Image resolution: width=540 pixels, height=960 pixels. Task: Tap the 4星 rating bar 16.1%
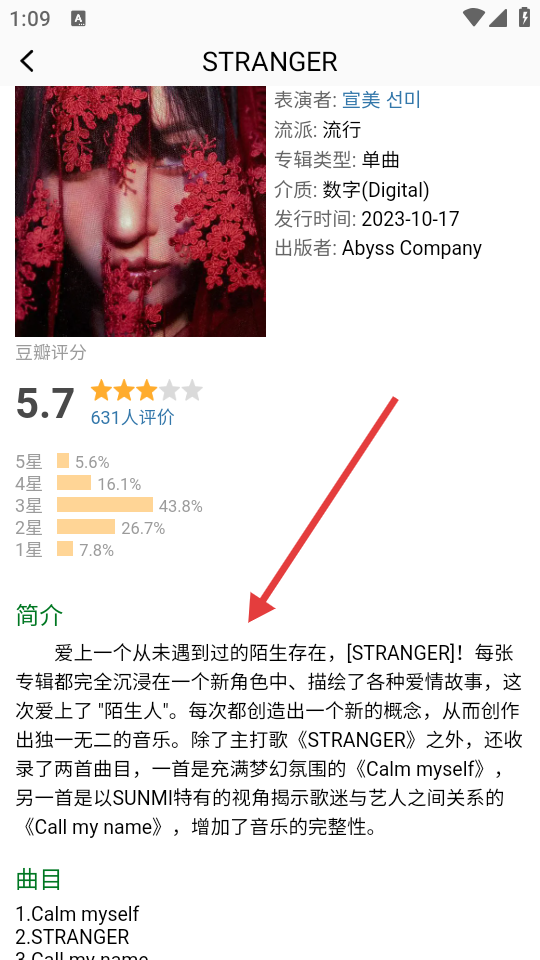point(73,483)
